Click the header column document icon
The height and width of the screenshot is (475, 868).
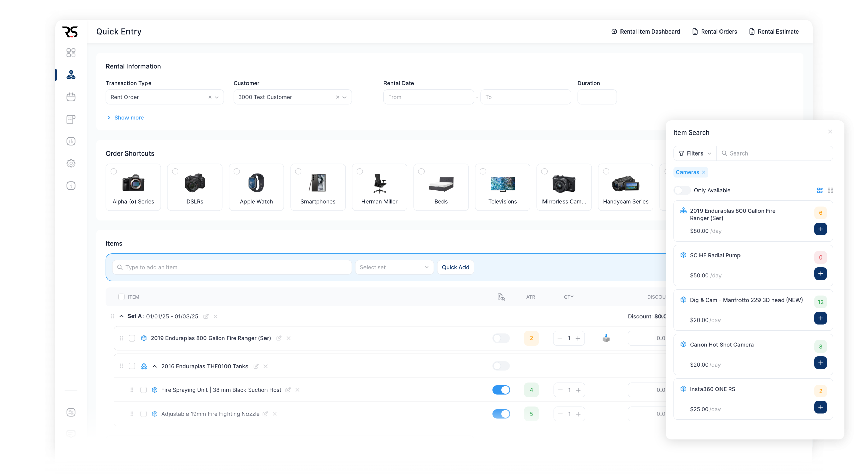501,297
